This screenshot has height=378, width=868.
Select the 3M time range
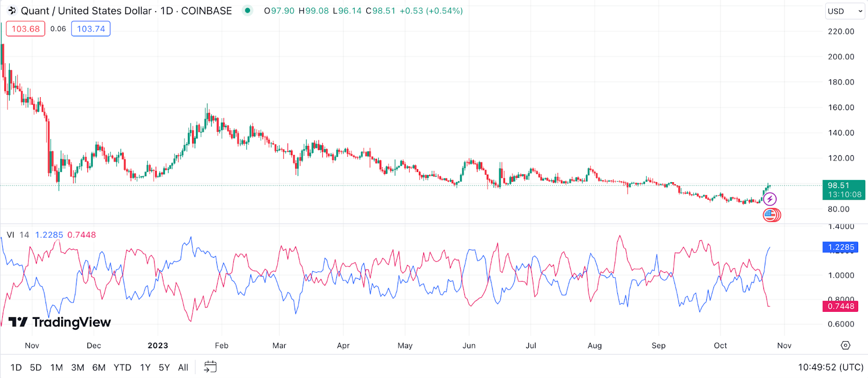78,367
